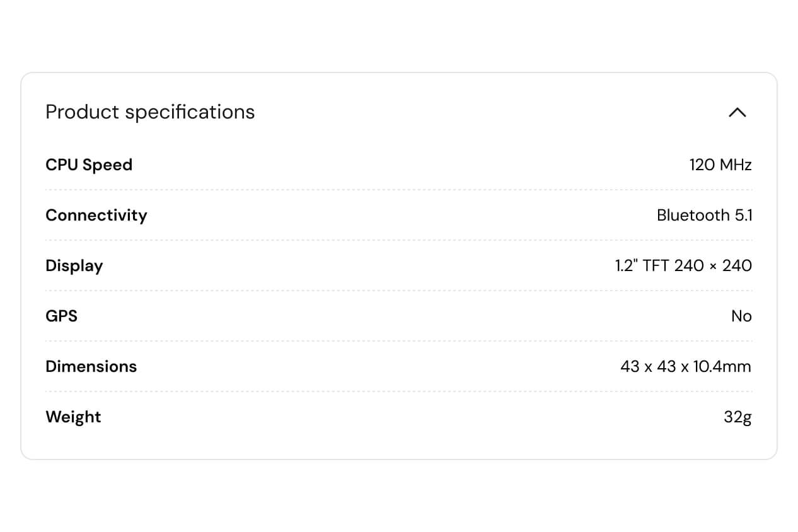The width and height of the screenshot is (798, 532).
Task: Click the GPS label
Action: click(x=61, y=316)
